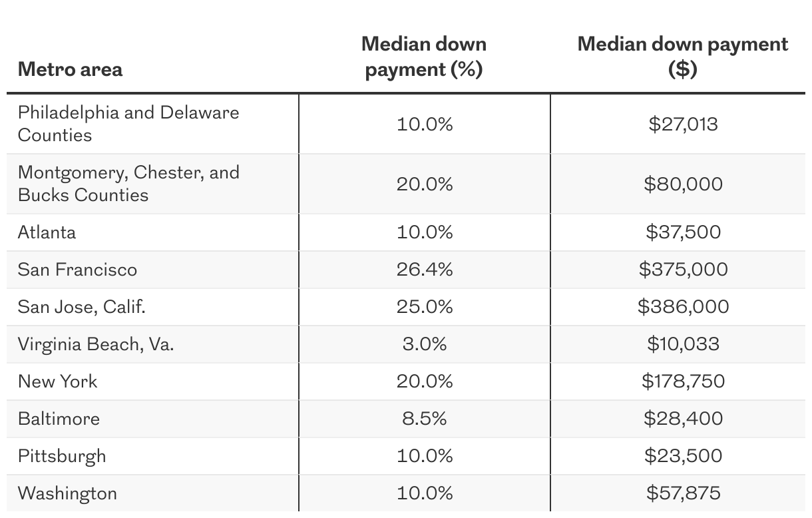Click the Atlanta row label
The width and height of the screenshot is (812, 518).
coord(47,232)
